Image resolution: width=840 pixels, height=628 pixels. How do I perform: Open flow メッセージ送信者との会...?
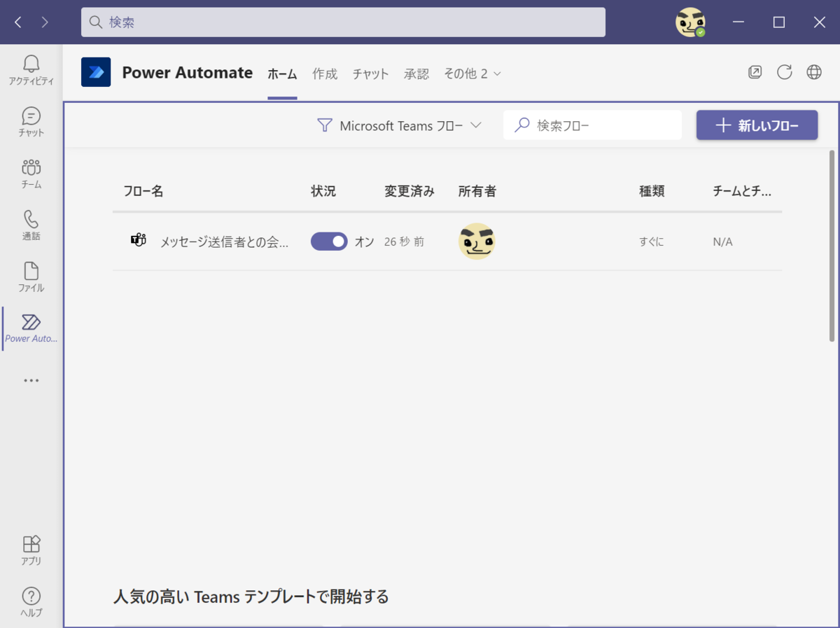tap(224, 242)
